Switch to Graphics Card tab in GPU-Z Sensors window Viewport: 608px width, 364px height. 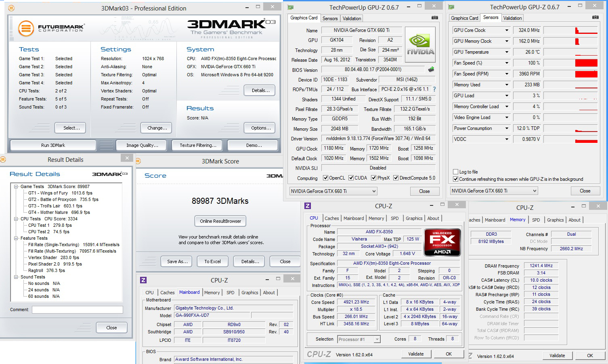pos(465,18)
